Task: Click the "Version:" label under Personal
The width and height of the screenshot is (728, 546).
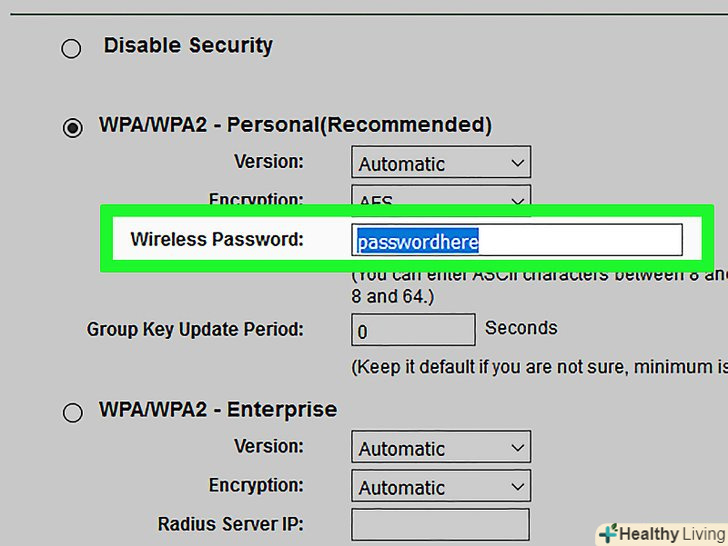Action: 269,161
